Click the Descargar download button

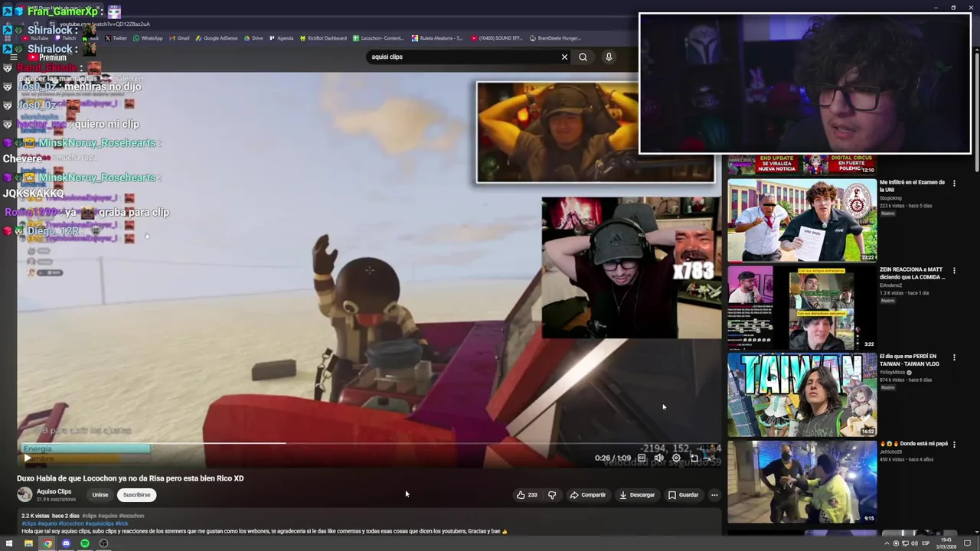(x=637, y=495)
